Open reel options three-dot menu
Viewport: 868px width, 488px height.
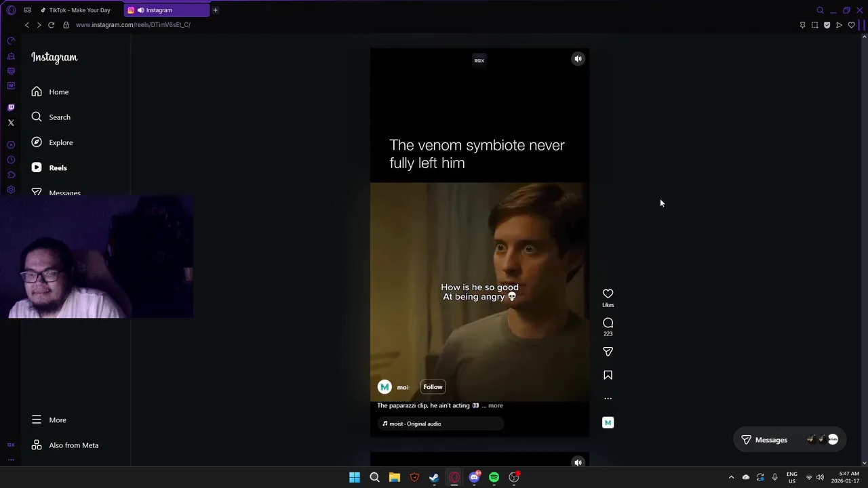coord(608,399)
